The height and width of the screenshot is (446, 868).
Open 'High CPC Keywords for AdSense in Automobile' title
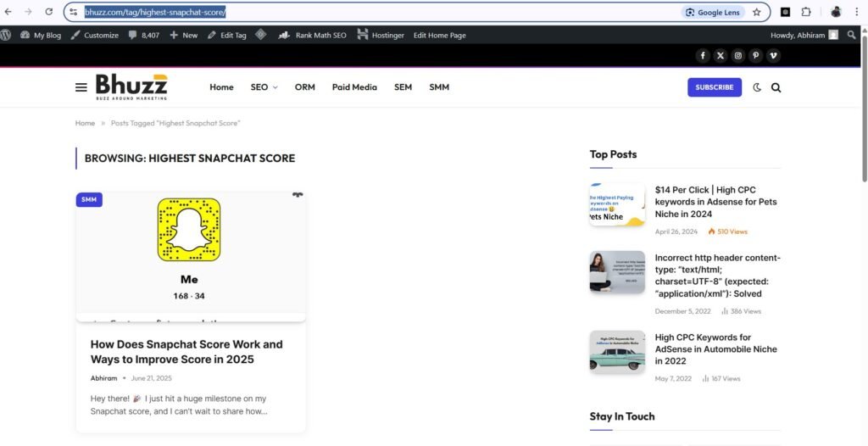(715, 349)
